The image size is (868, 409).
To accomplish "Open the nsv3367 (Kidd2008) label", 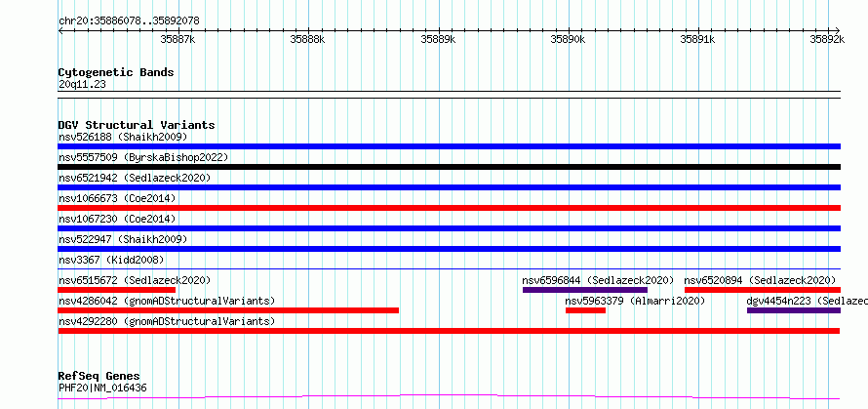I will (111, 260).
